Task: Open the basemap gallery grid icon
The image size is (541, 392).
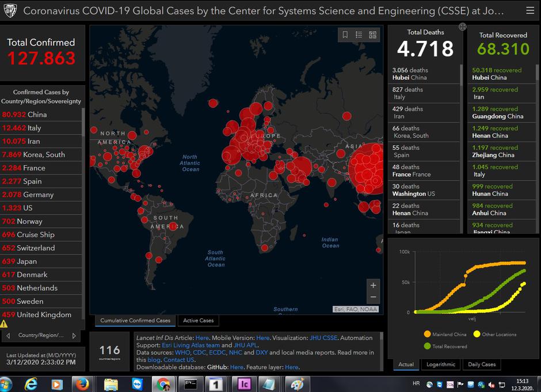Action: 373,35
